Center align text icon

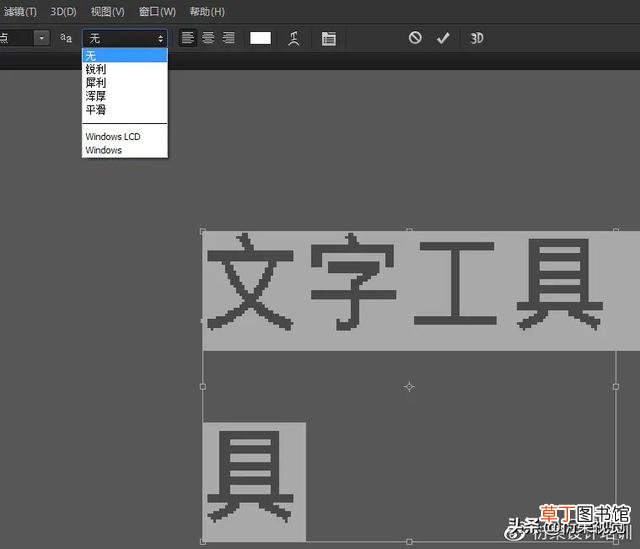coord(208,38)
